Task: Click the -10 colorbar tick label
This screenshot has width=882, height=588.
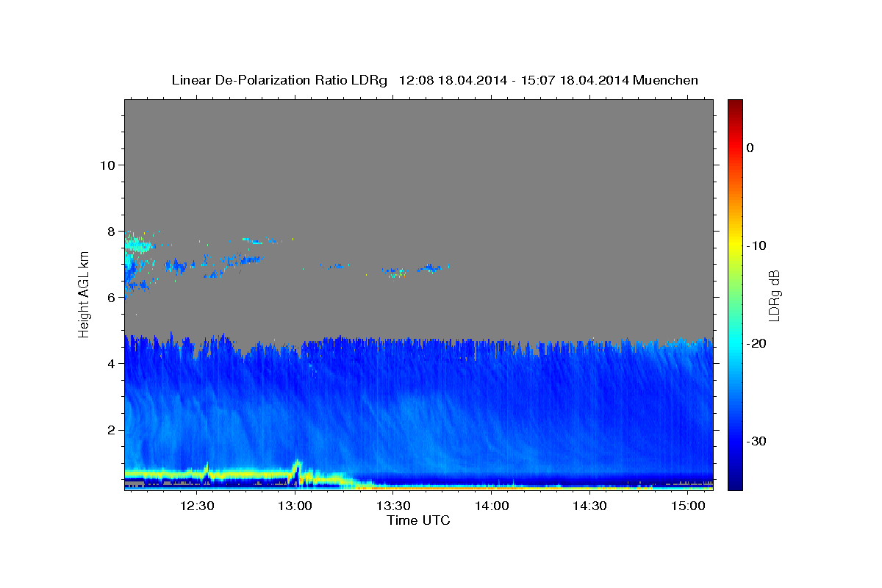Action: tap(757, 245)
